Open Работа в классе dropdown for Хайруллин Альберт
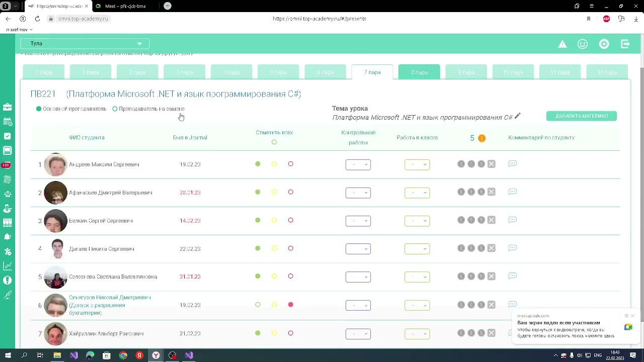Viewport: 644px width, 362px height. coord(417,334)
